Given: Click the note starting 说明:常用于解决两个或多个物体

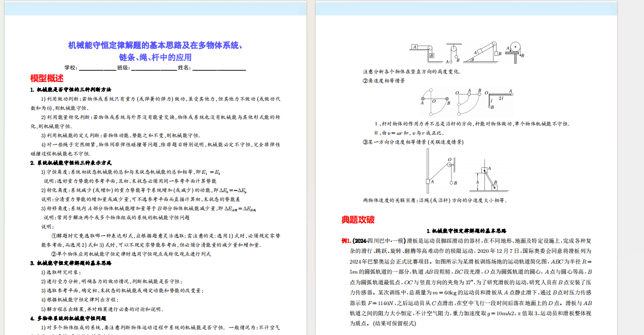Looking at the screenshot, I should pos(117,217).
